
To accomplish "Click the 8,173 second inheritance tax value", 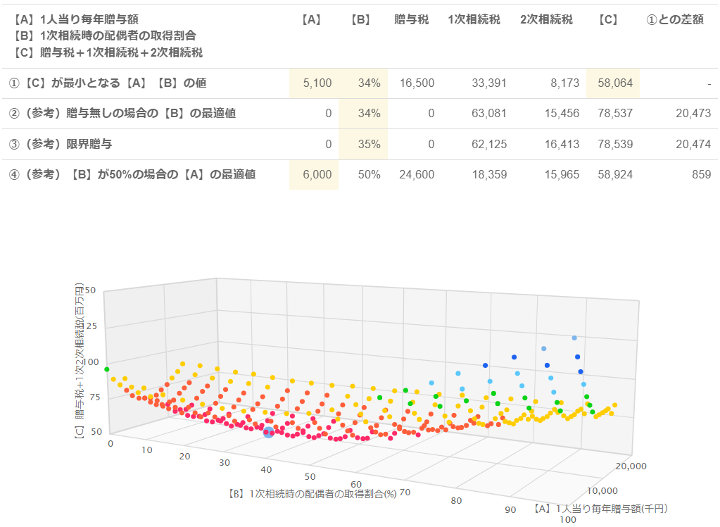I will (565, 83).
